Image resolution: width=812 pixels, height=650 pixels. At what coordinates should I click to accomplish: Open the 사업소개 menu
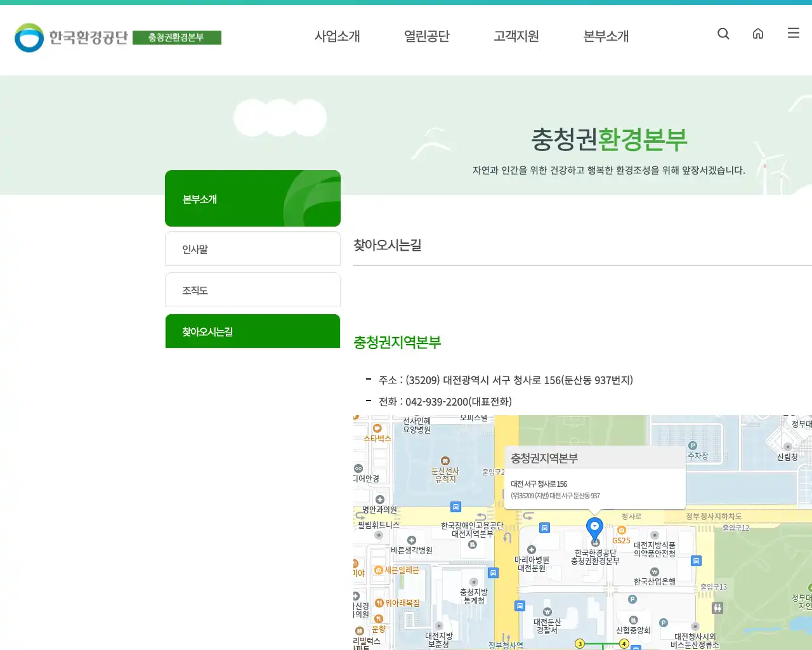click(x=337, y=36)
